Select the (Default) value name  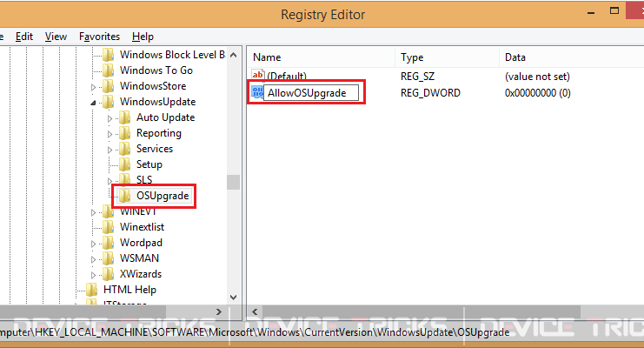pos(287,76)
